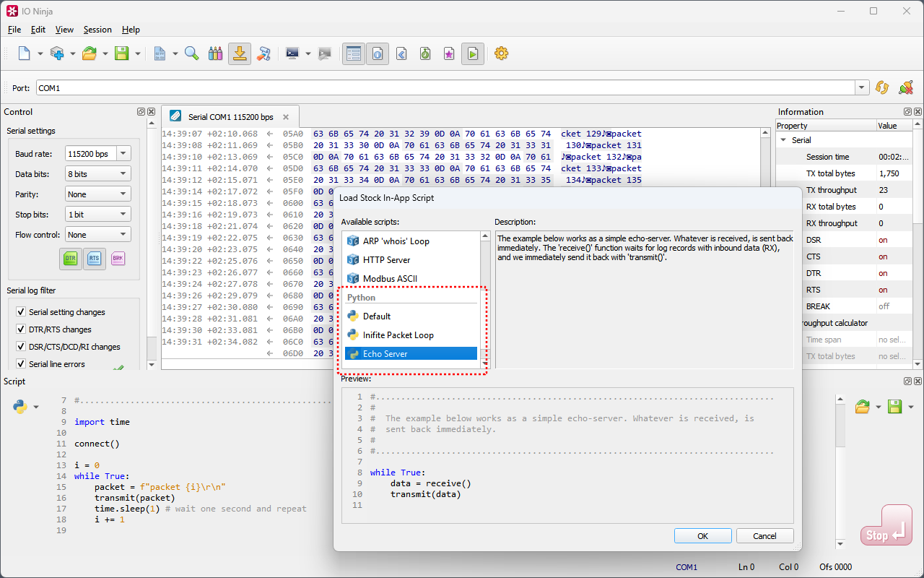Open the Baud rate dropdown

123,154
